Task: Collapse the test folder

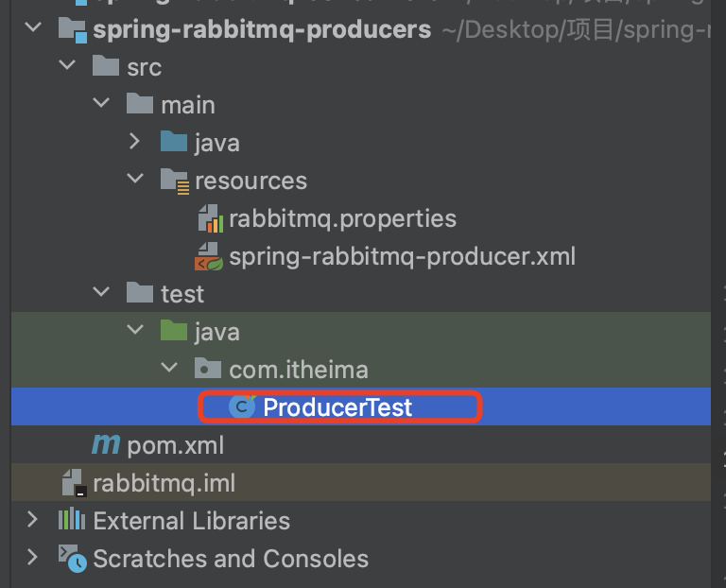Action: pos(101,294)
